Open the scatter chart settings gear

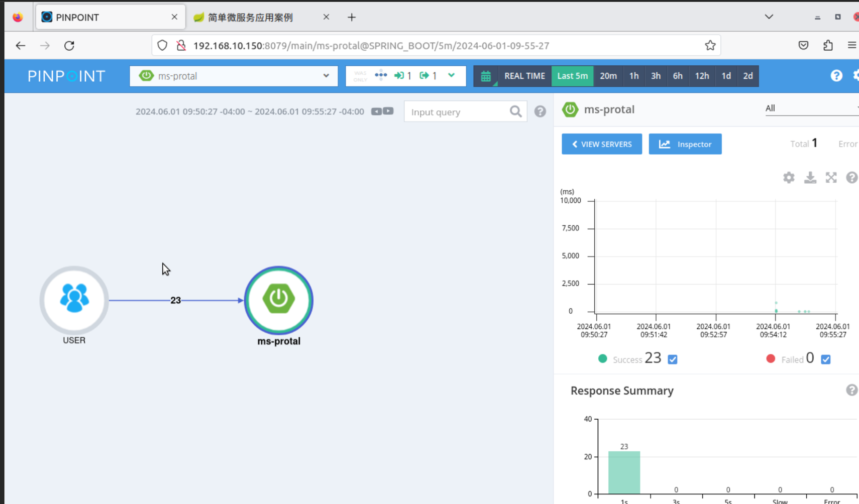[789, 178]
